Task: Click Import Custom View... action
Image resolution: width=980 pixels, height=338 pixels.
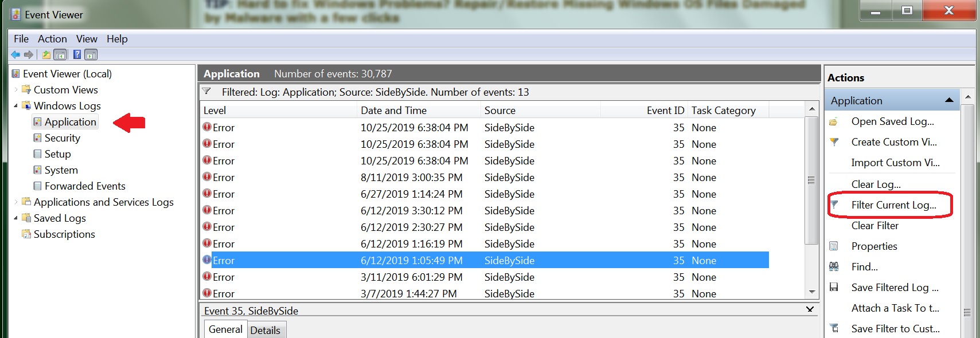Action: (895, 163)
